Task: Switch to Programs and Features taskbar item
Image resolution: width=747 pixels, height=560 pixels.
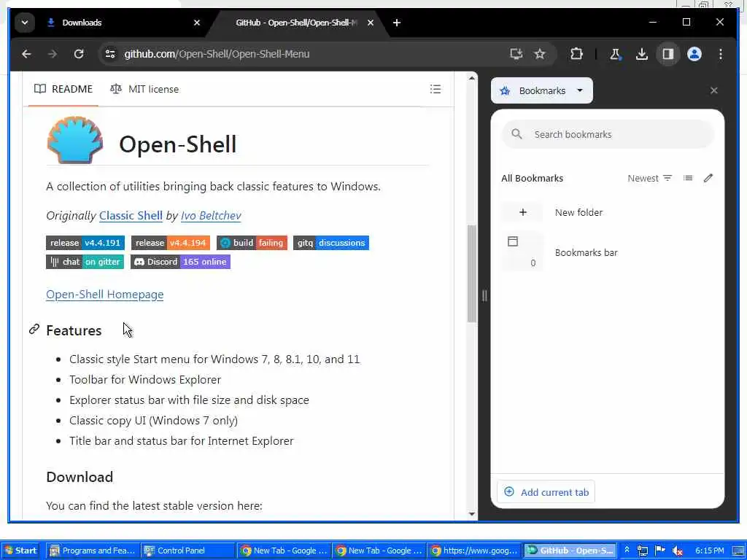Action: (93, 551)
